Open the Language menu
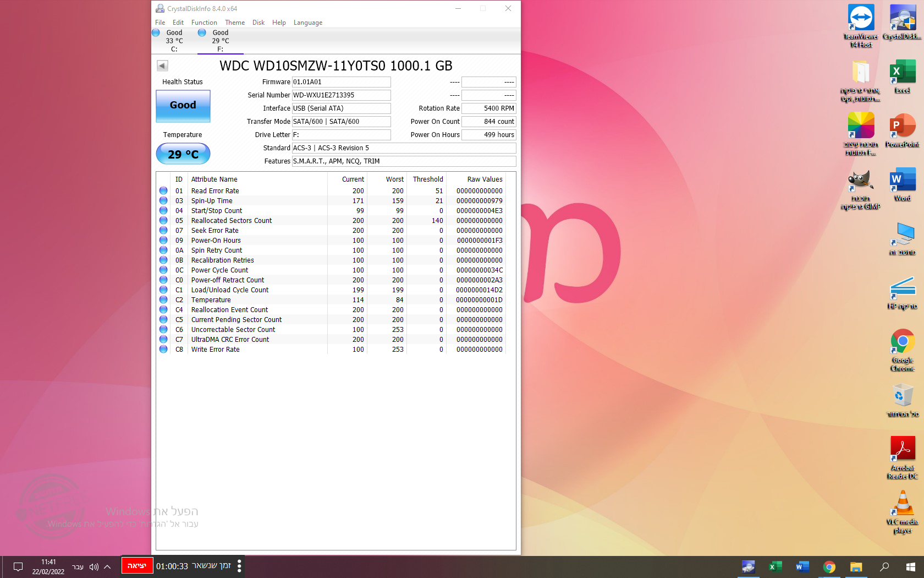 click(308, 23)
